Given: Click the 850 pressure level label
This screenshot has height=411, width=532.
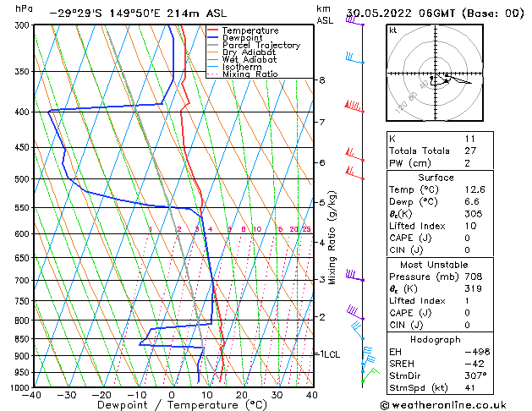Looking at the screenshot, I should click(24, 339).
